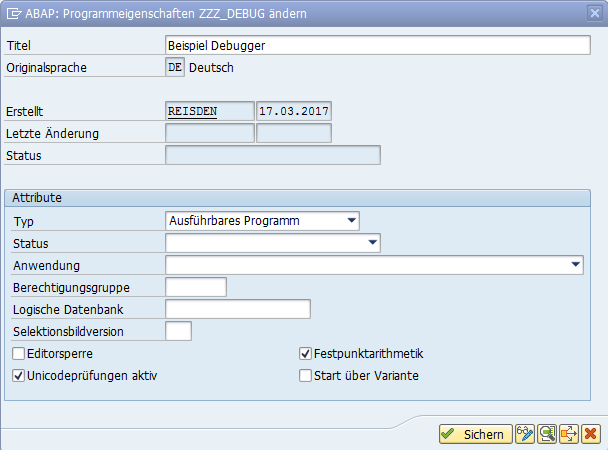Viewport: 608px width, 450px height.
Task: Click the search/check magnifier icon
Action: [x=547, y=434]
